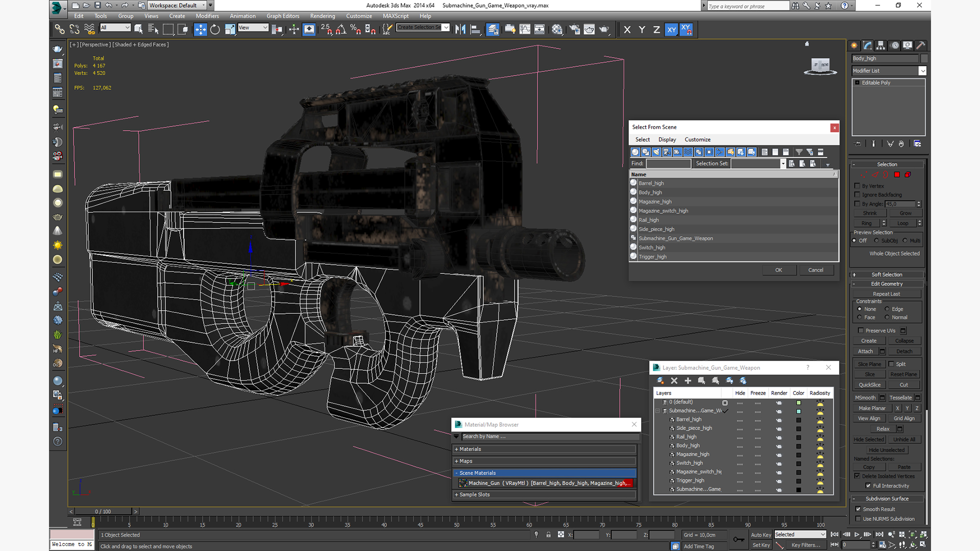Viewport: 980px width, 551px height.
Task: Select the Select and Move tool
Action: 201,30
